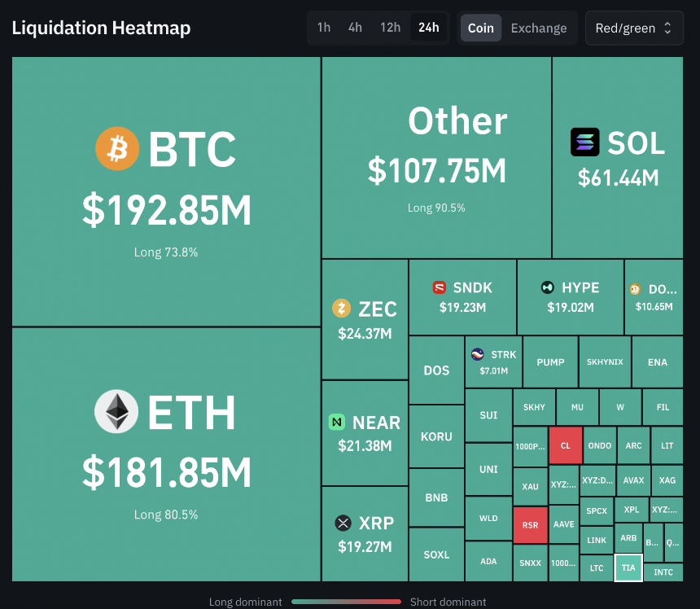This screenshot has width=700, height=609.
Task: Click the green NEAR logo icon
Action: (337, 422)
